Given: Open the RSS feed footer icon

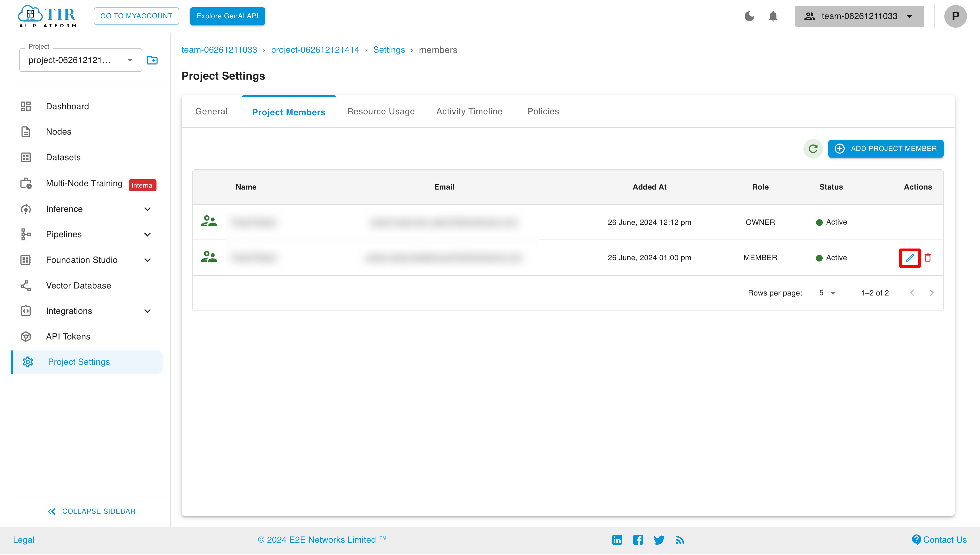Looking at the screenshot, I should click(x=680, y=540).
